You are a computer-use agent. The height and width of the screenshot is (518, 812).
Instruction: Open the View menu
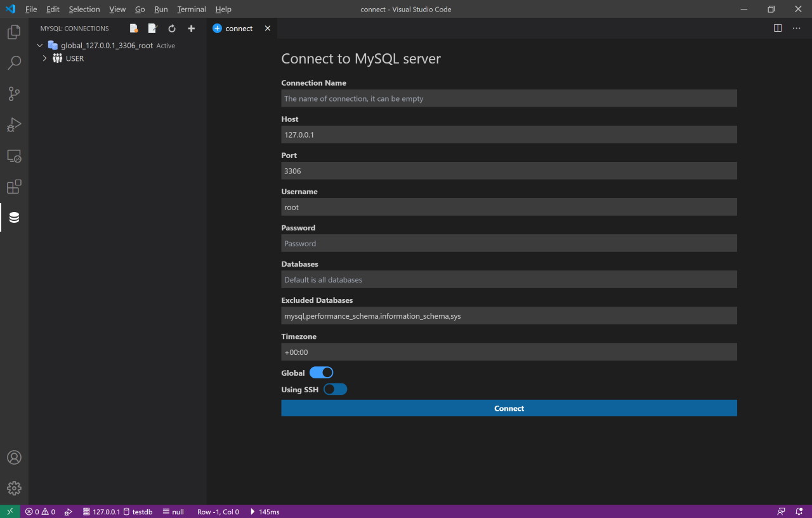(117, 9)
